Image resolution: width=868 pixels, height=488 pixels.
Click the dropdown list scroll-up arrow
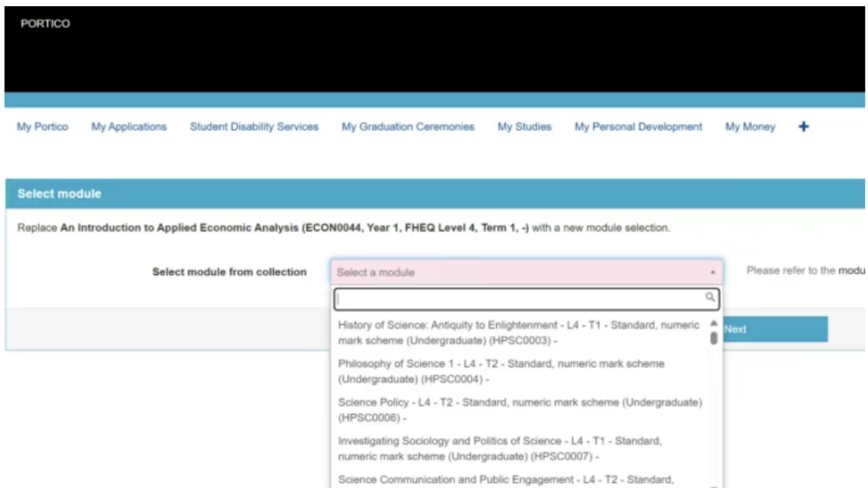tap(714, 323)
